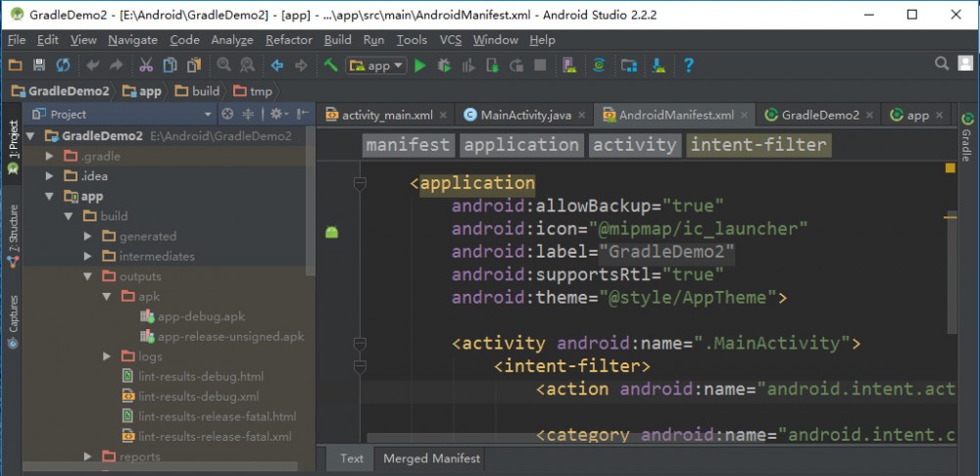Collapse the build folder
The height and width of the screenshot is (476, 980).
[x=69, y=216]
